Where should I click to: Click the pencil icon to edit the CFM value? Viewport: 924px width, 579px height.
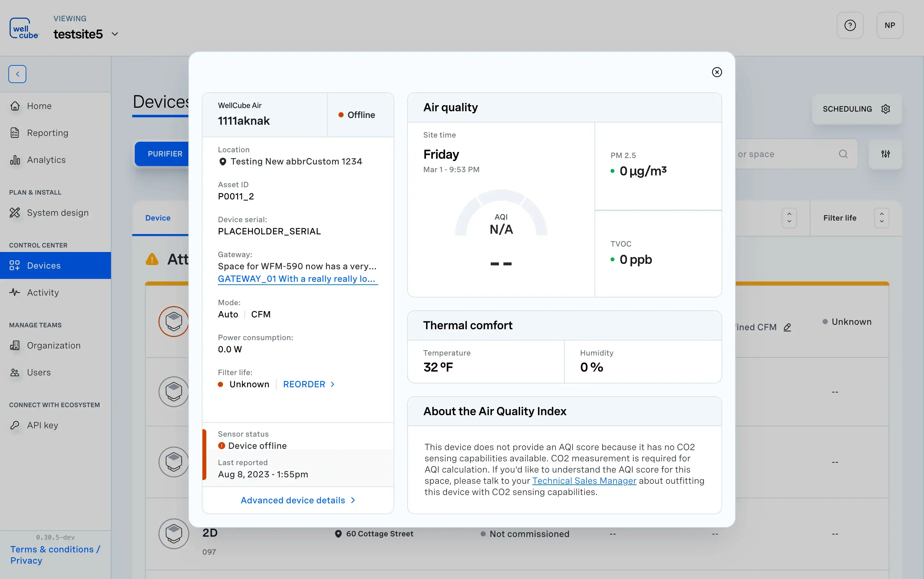point(788,327)
